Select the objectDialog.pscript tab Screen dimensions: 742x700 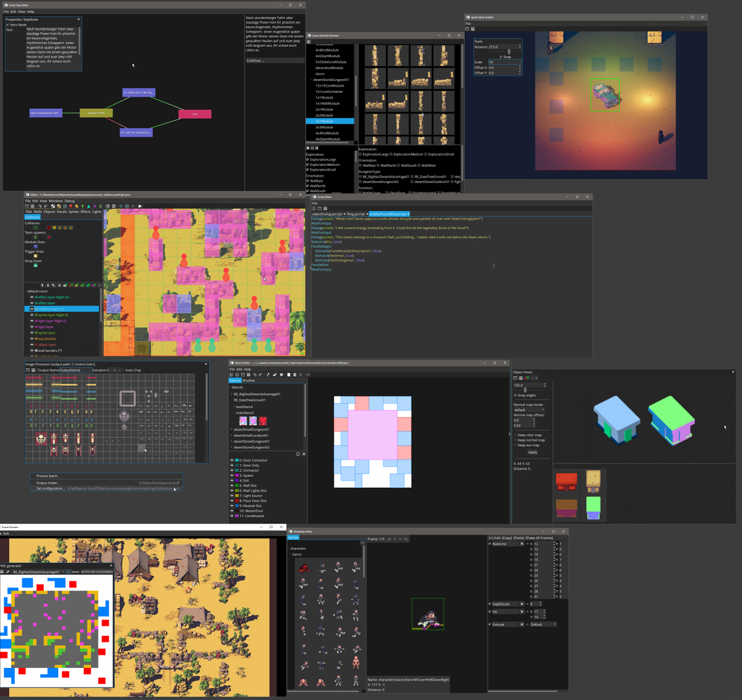coord(327,214)
